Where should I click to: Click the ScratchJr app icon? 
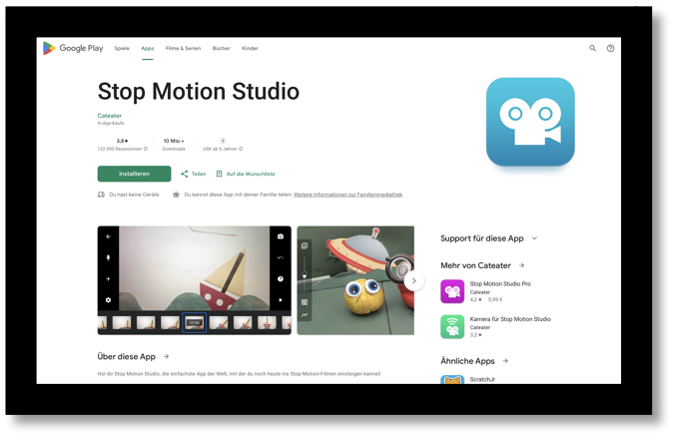[452, 380]
